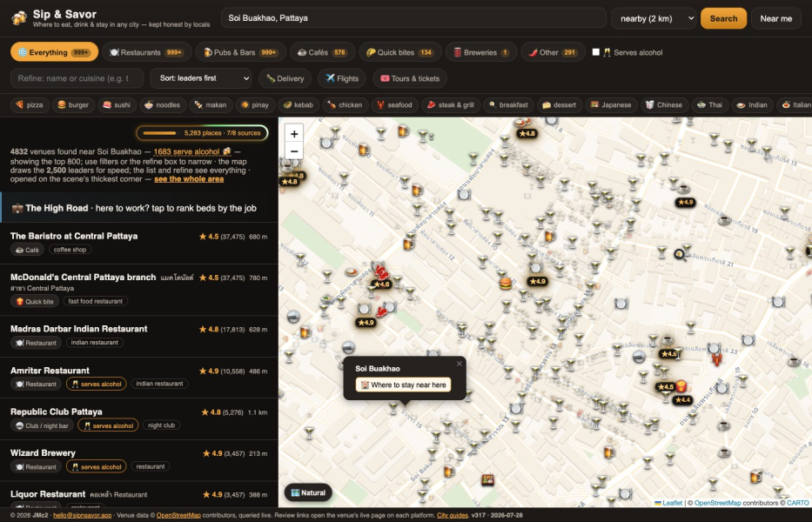
Task: Click the french fries marker on the map
Action: (681, 385)
